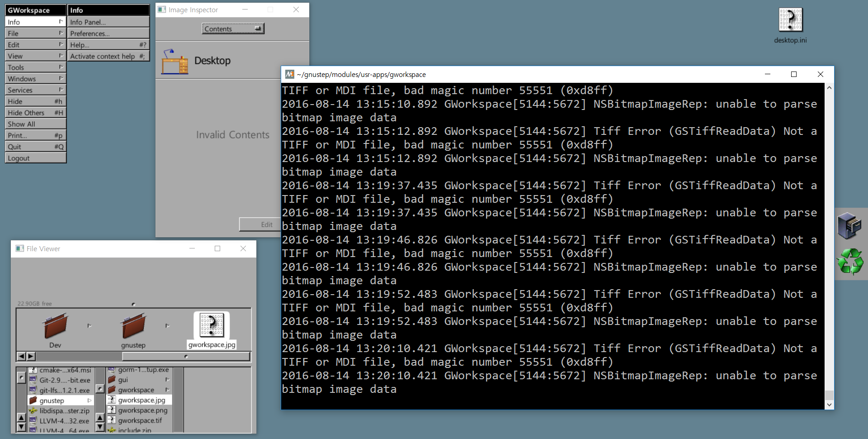Click the first column's scroll down arrow
Image resolution: width=868 pixels, height=439 pixels.
click(x=21, y=427)
